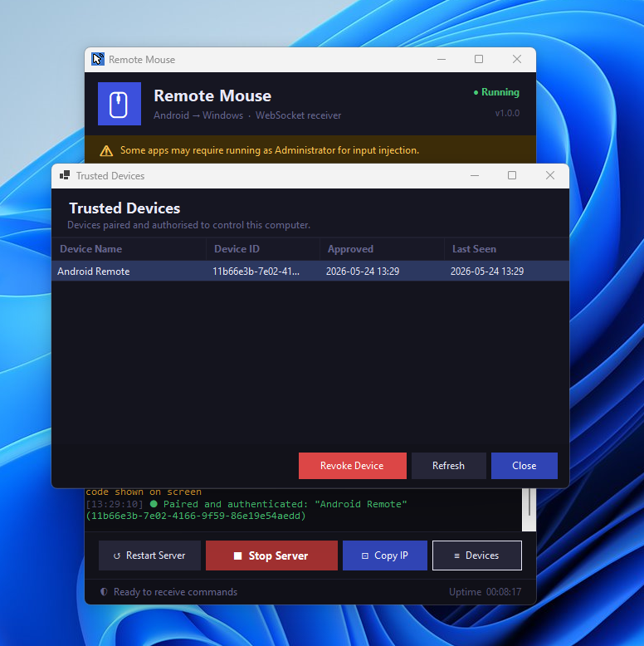Click the Paired and authenticated log line
This screenshot has height=646, width=644.
pos(246,504)
